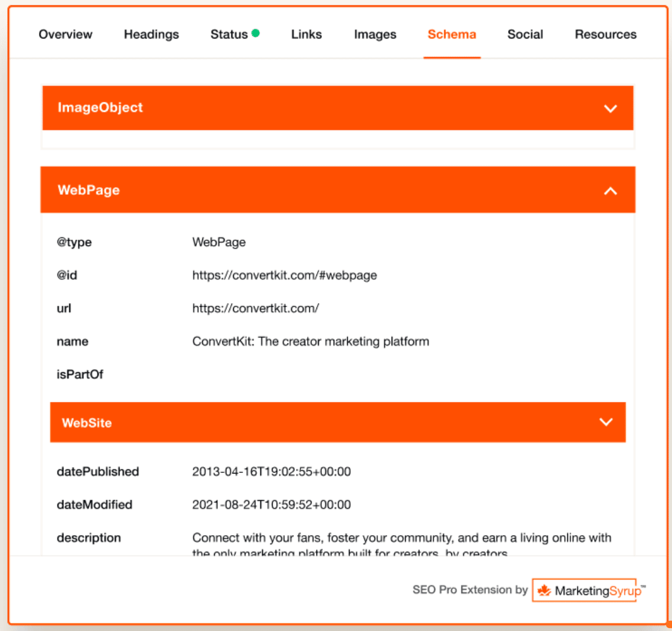Click the green Status indicator dot
The width and height of the screenshot is (672, 631).
point(256,33)
